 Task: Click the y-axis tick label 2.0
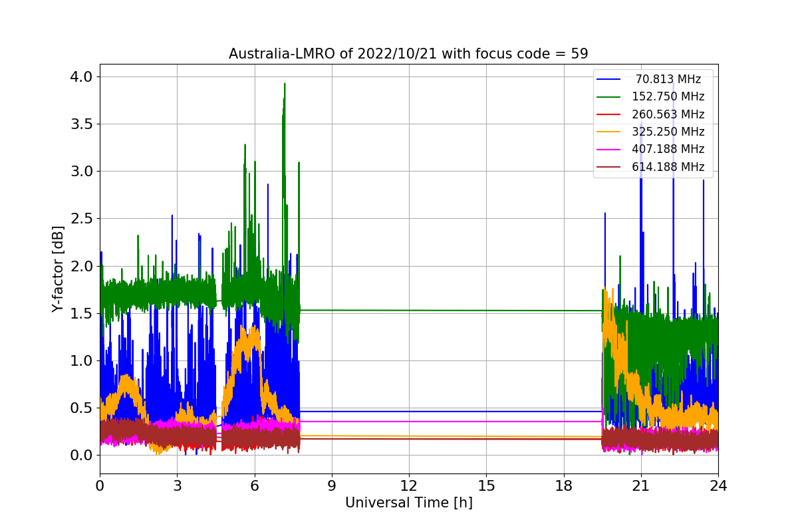pyautogui.click(x=82, y=266)
